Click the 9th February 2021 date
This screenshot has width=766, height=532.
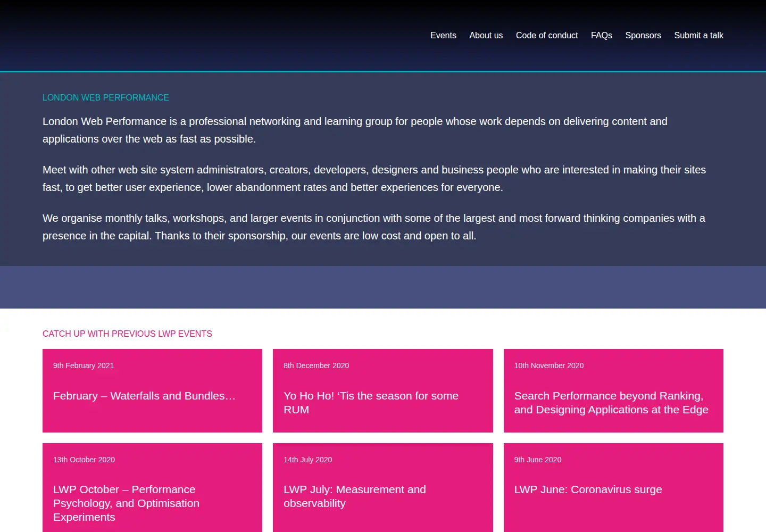tap(84, 365)
